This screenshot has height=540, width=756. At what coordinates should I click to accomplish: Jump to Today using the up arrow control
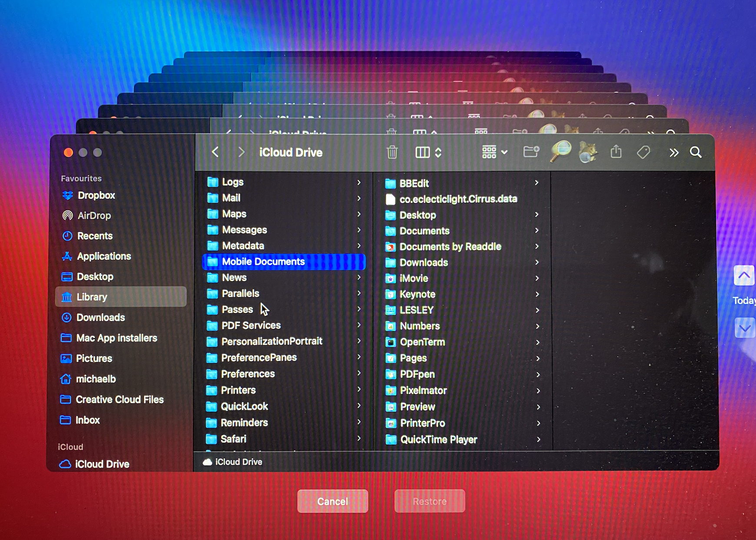point(744,275)
